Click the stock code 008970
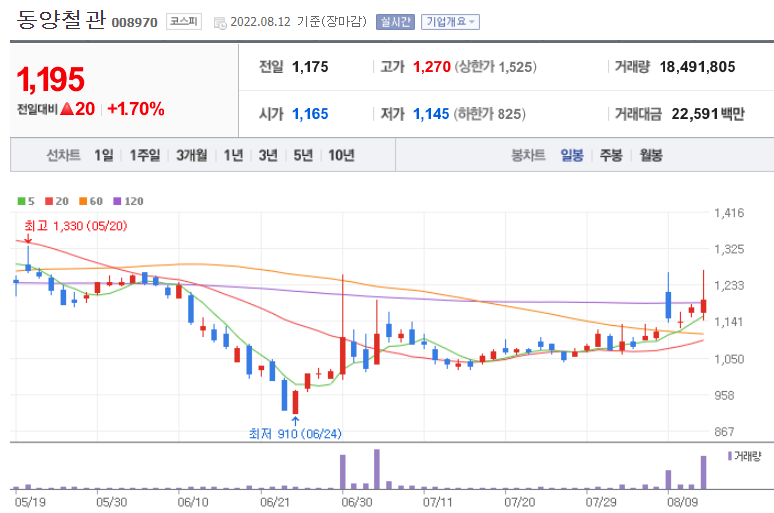 click(134, 23)
